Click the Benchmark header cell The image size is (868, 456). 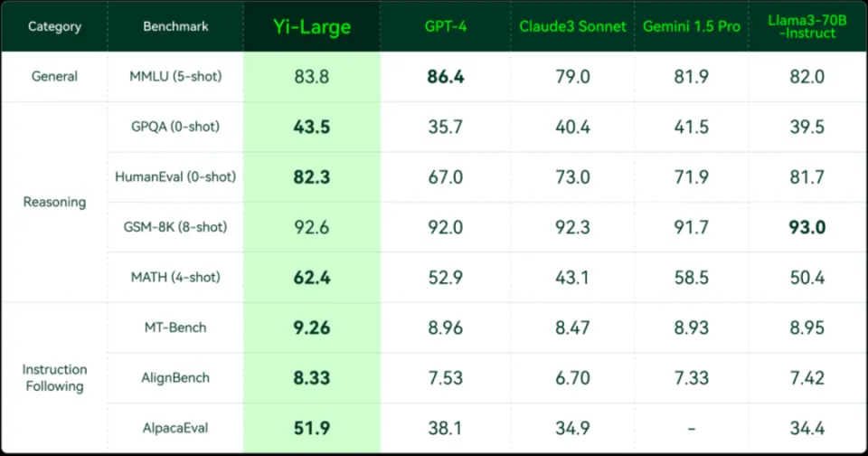[175, 26]
